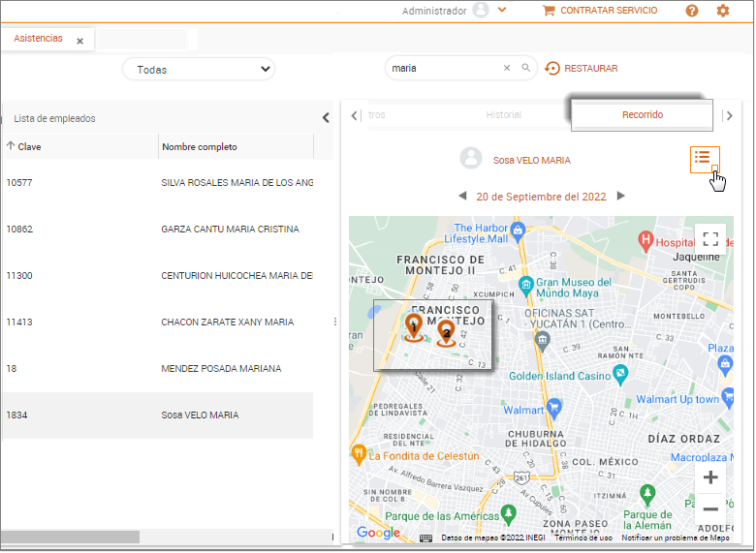Advance to next day arrow
Viewport: 756px width, 553px height.
coord(621,196)
